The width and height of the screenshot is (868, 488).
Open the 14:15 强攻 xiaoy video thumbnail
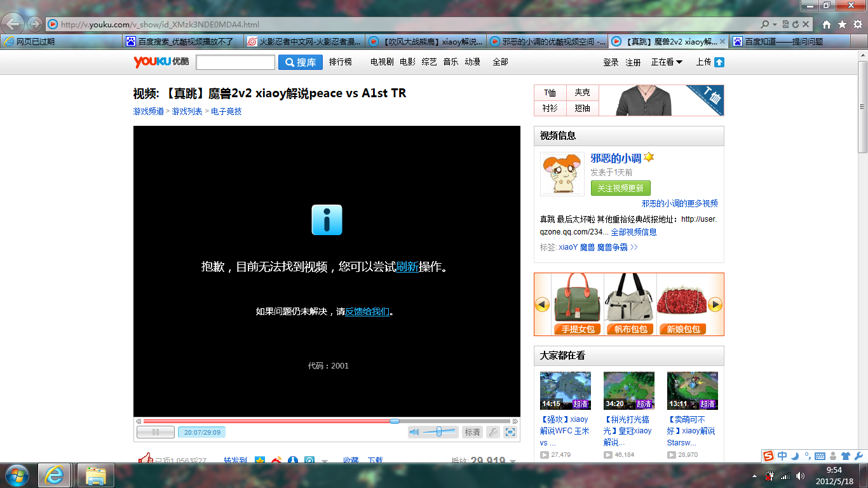(566, 391)
